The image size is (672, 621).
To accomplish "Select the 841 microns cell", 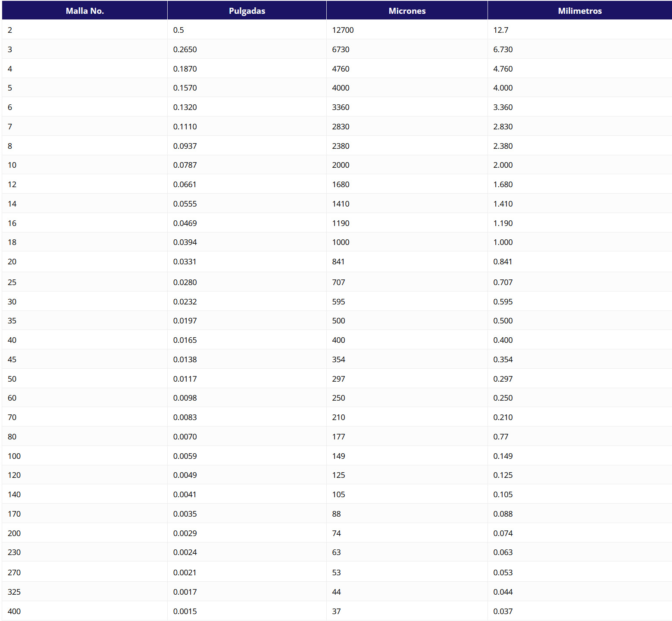I will pos(338,262).
